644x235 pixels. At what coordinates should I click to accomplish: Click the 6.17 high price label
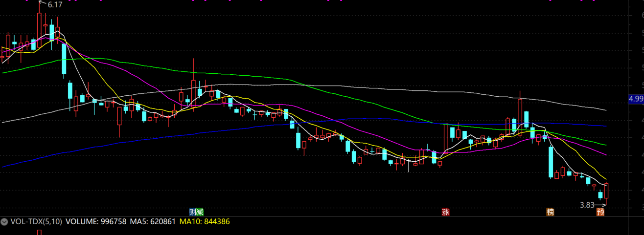tap(55, 4)
